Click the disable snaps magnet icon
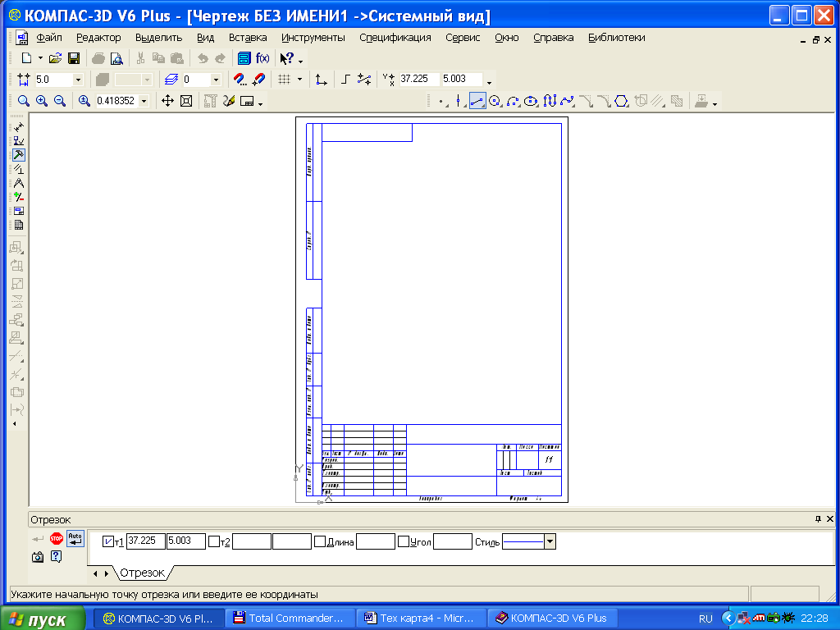 pyautogui.click(x=258, y=80)
